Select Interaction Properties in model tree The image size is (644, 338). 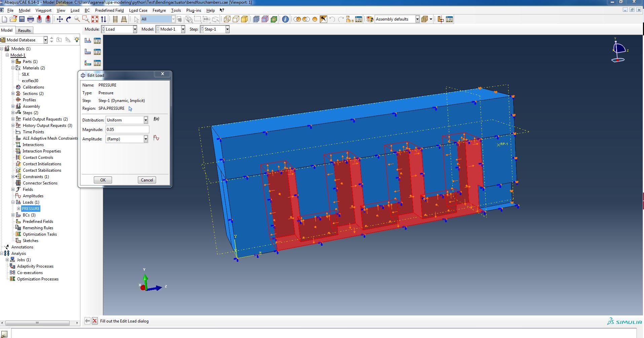[42, 151]
